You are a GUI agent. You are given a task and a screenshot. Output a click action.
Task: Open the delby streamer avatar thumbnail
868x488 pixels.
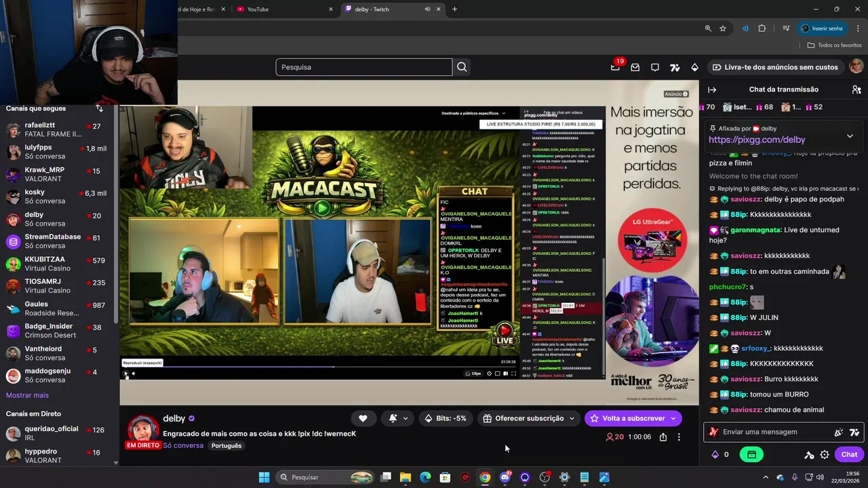pyautogui.click(x=143, y=430)
